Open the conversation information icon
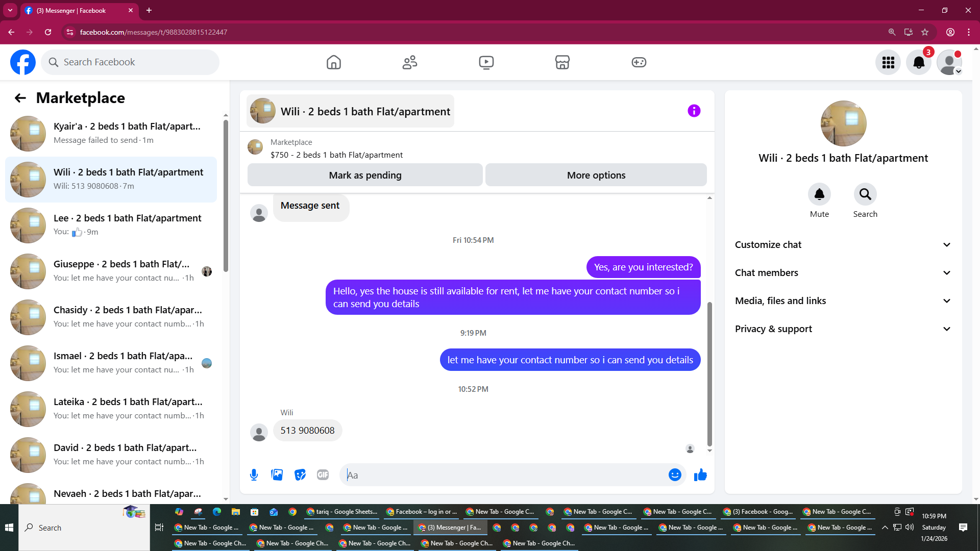Screen dimensions: 980x551 pos(694,111)
